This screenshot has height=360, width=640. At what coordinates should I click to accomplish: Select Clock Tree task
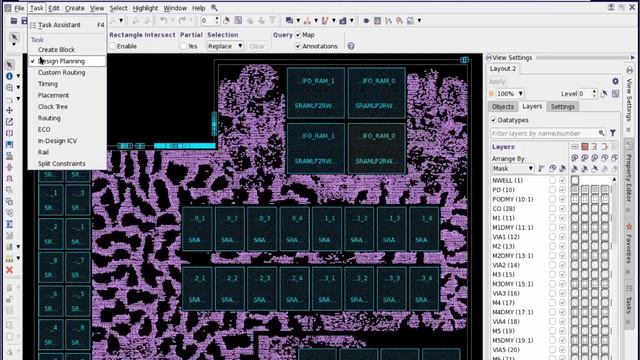click(53, 107)
